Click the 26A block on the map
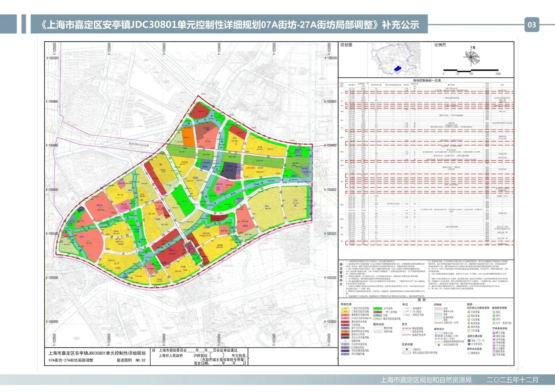Image resolution: width=555 pixels, height=392 pixels. (267, 207)
